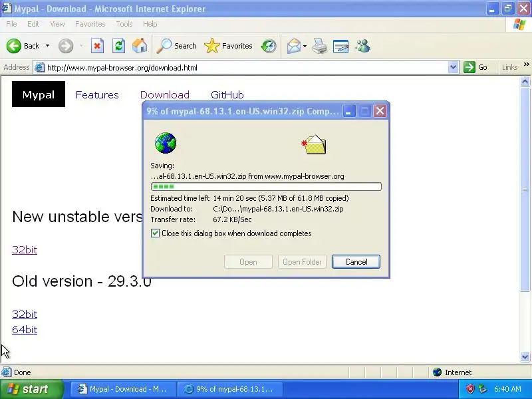
Task: Switch to Mypal - Download taskbar button
Action: coord(124,389)
